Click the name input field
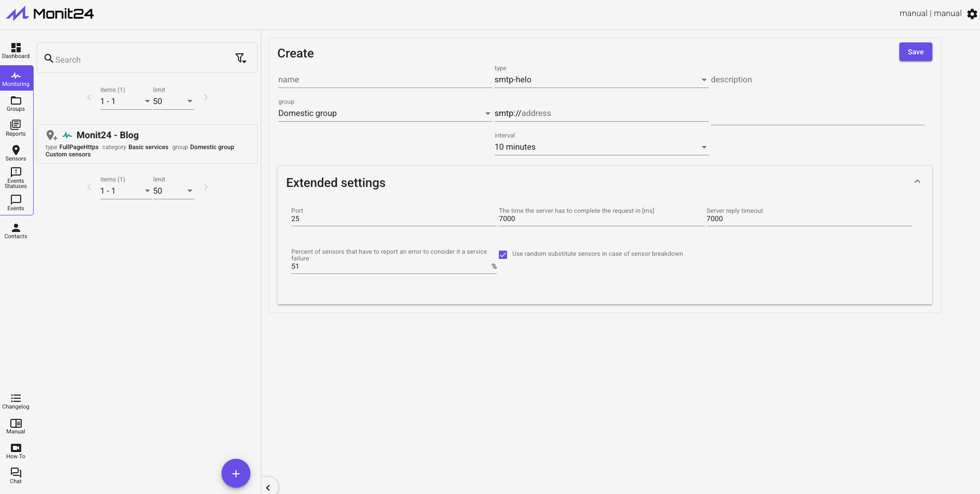The width and height of the screenshot is (980, 494). pos(384,80)
